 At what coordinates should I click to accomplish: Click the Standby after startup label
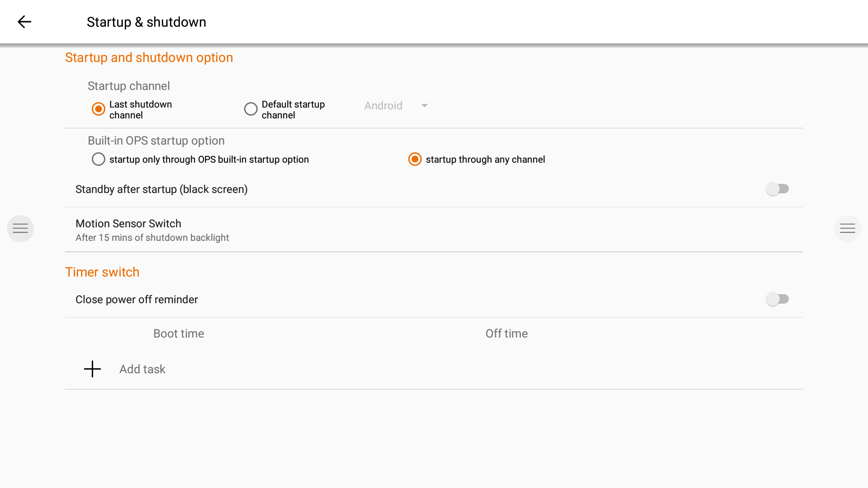tap(161, 189)
